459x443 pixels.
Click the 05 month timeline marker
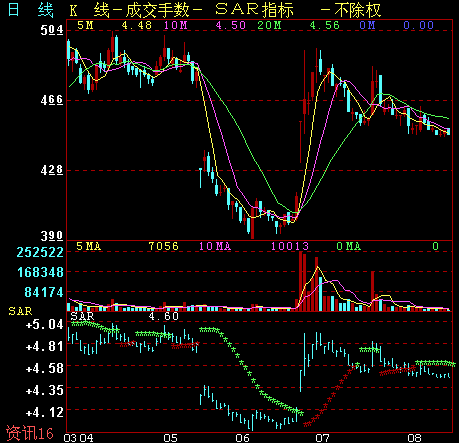point(170,438)
